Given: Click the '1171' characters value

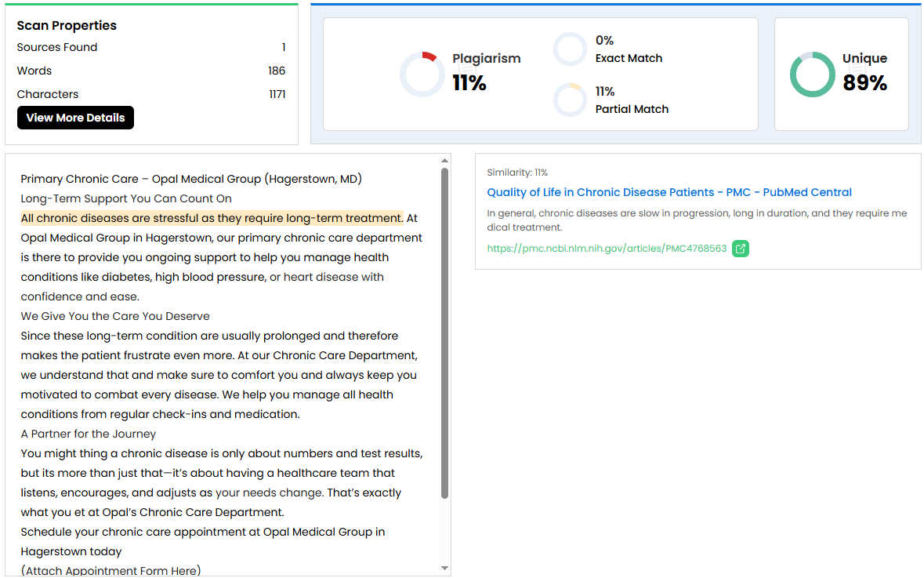Looking at the screenshot, I should [x=277, y=94].
